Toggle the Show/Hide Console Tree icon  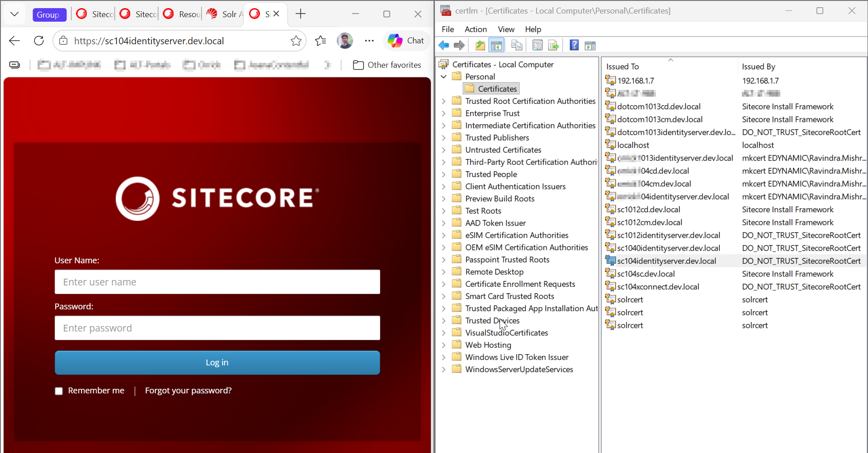[496, 45]
